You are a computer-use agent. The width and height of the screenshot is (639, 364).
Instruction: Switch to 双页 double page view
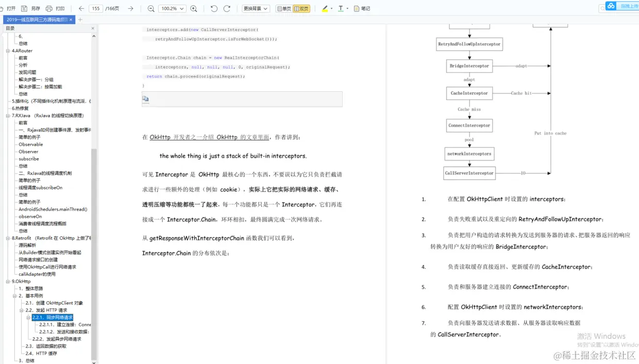point(301,9)
